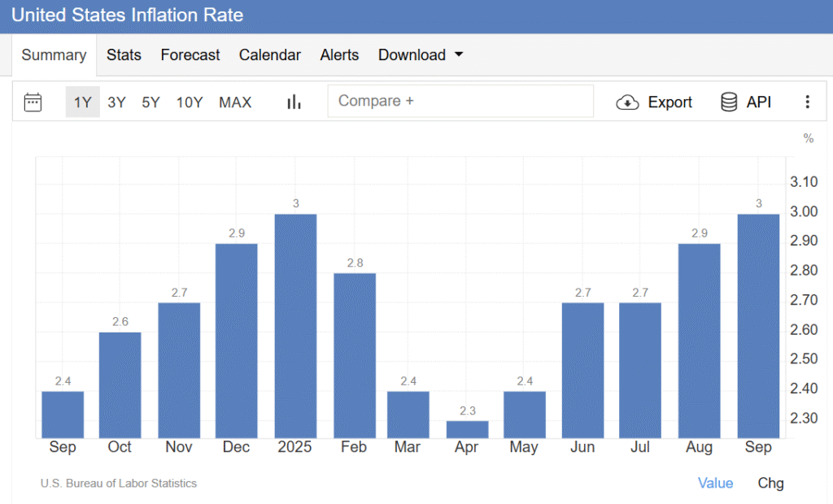This screenshot has width=833, height=504.
Task: Switch to the Stats tab
Action: tap(124, 55)
